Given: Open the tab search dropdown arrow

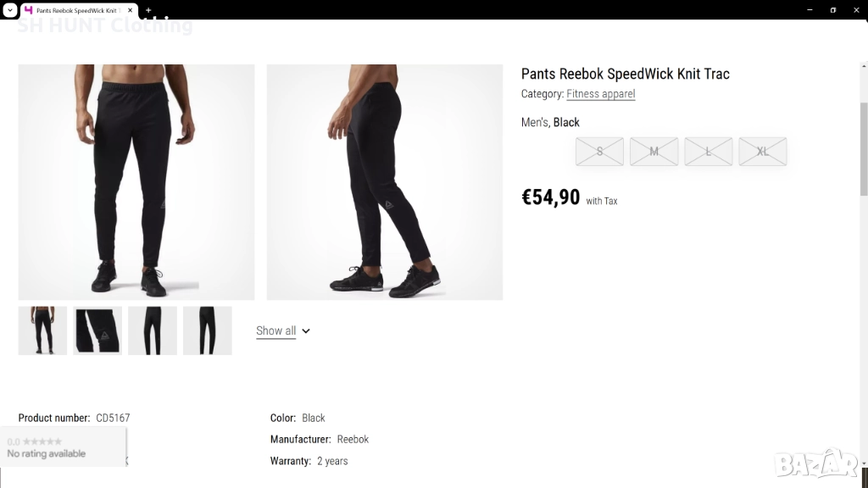Looking at the screenshot, I should 9,10.
